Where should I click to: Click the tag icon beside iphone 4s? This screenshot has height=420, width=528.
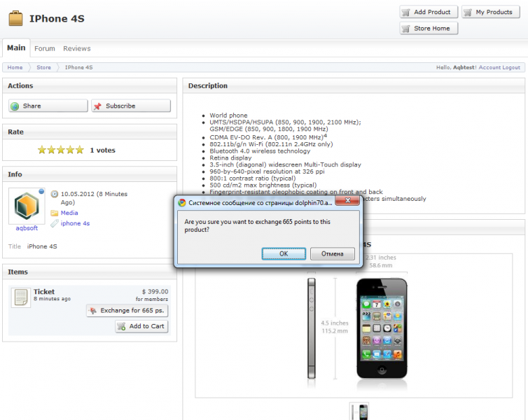coord(54,223)
